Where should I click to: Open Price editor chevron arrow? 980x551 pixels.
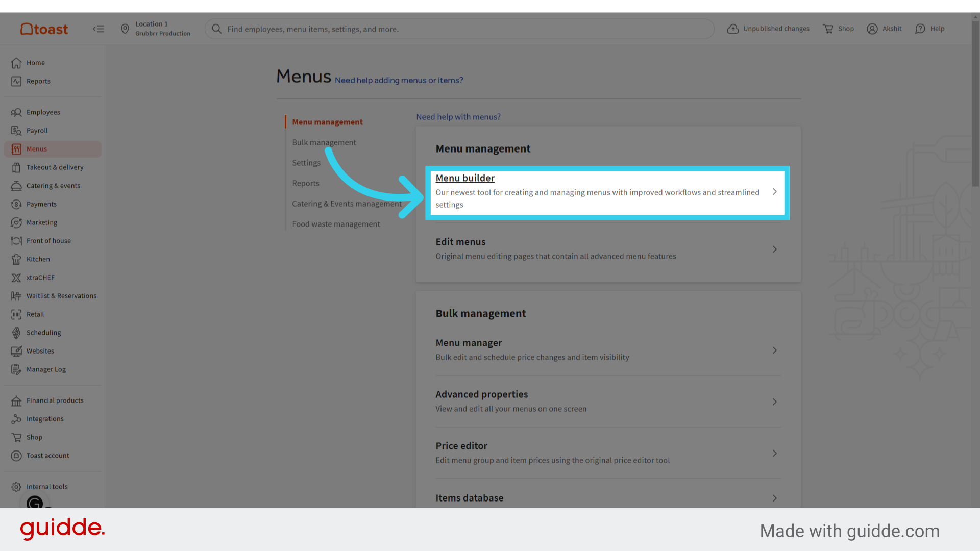coord(774,453)
